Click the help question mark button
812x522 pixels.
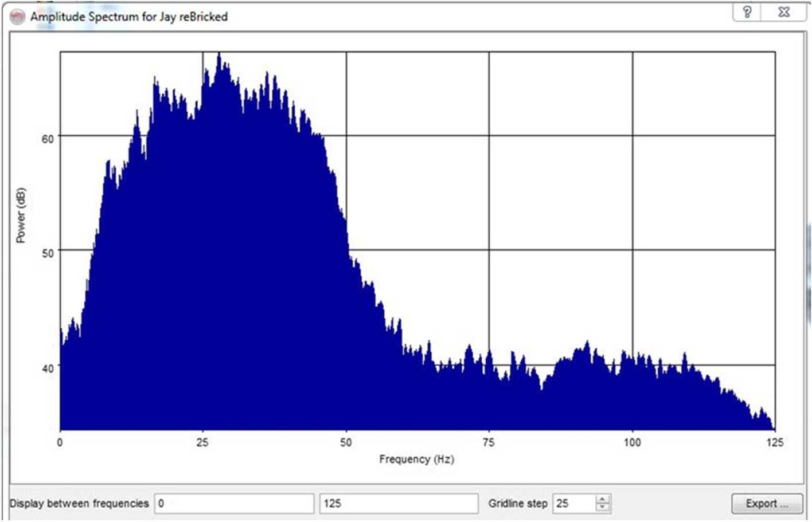coord(747,11)
